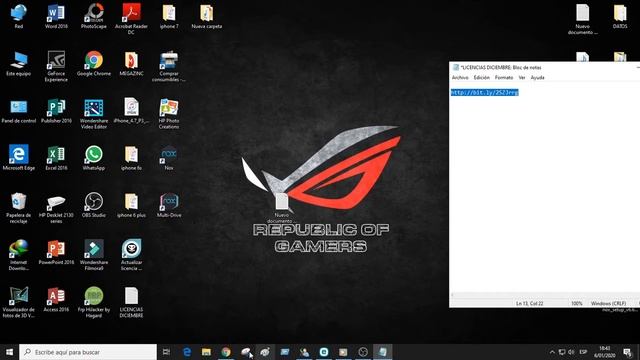
Task: Open Ver menu in Bloc de notas
Action: 522,78
